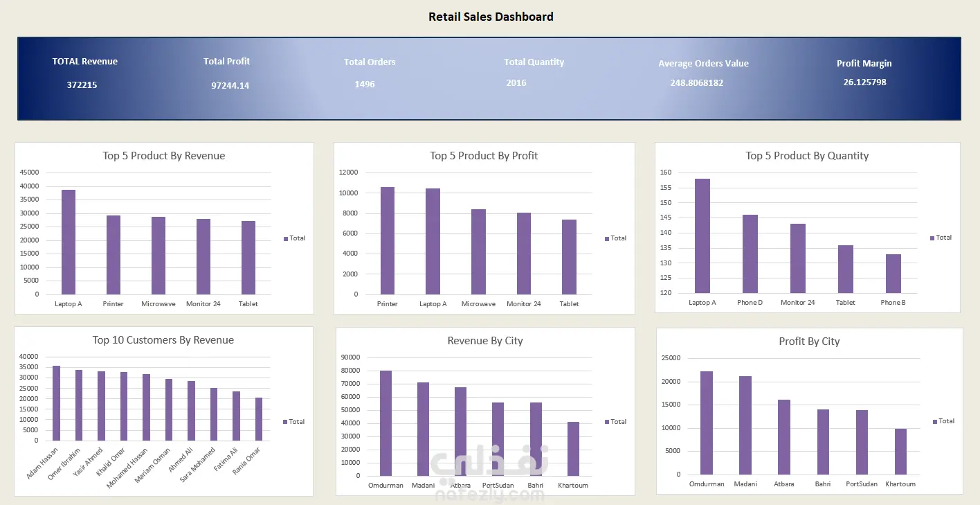Click the Phone D bar in quantity chart

coord(750,254)
